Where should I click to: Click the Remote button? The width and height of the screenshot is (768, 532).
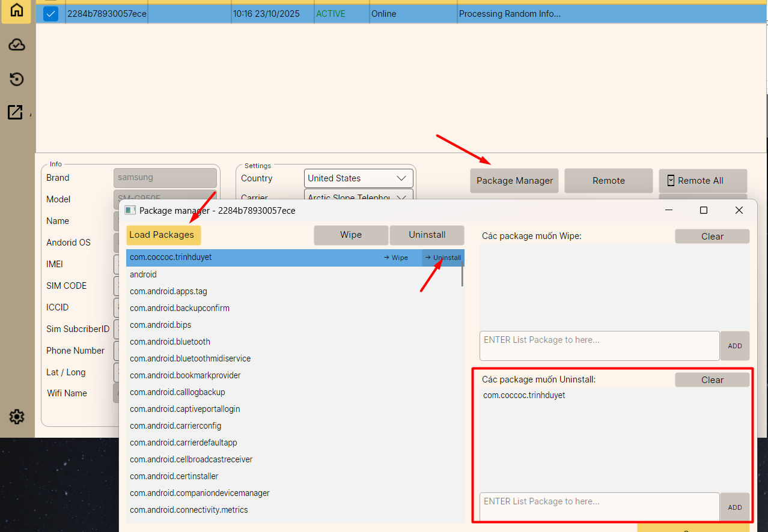tap(608, 181)
